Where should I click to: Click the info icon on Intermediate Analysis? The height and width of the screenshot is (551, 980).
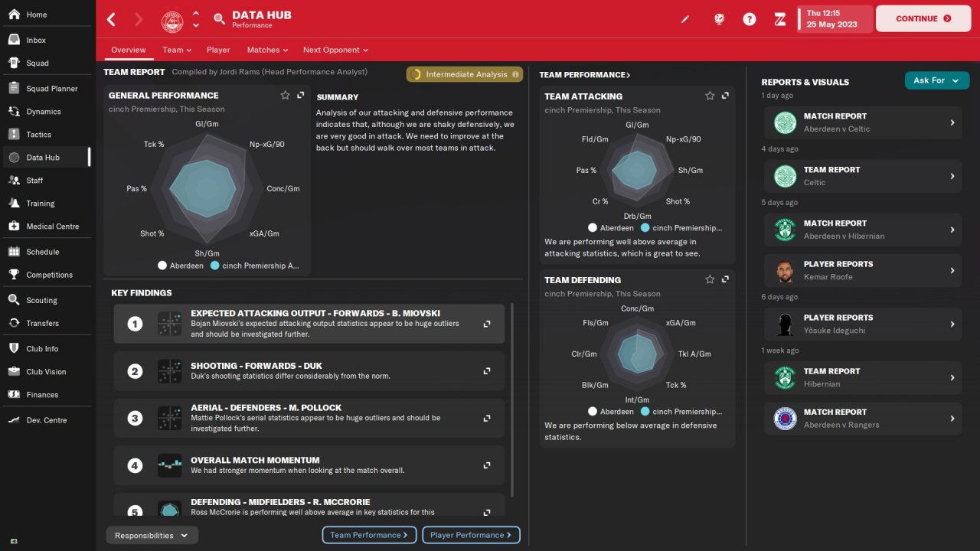(x=515, y=74)
